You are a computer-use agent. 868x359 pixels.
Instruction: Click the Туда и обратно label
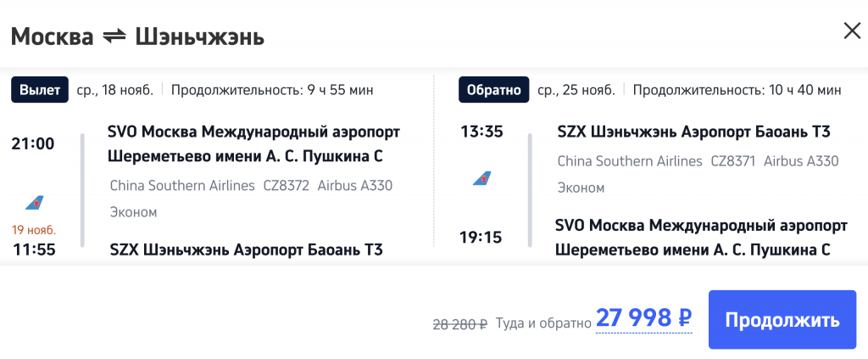[543, 323]
